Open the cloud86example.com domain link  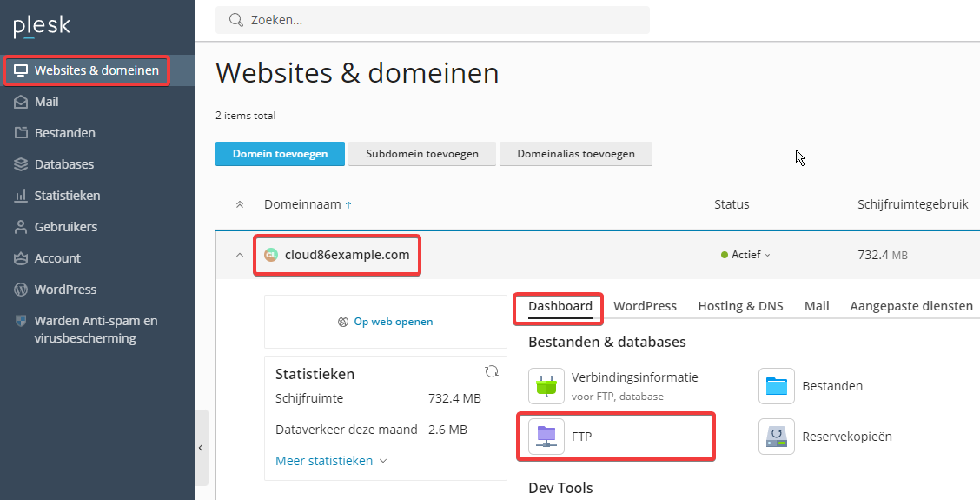347,255
